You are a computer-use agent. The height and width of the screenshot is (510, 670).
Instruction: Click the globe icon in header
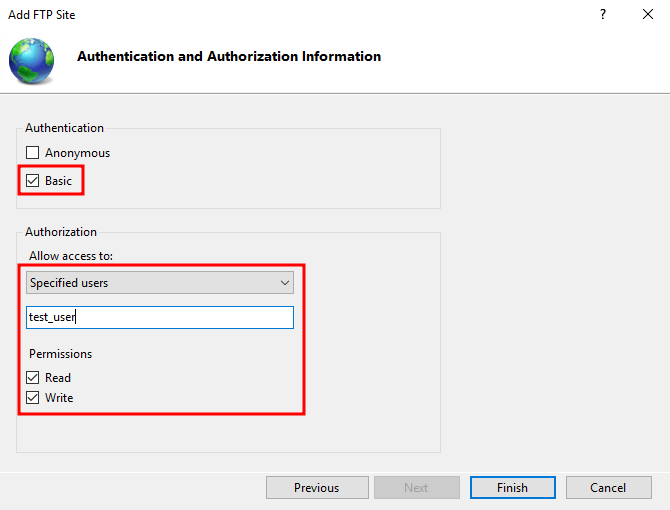32,60
